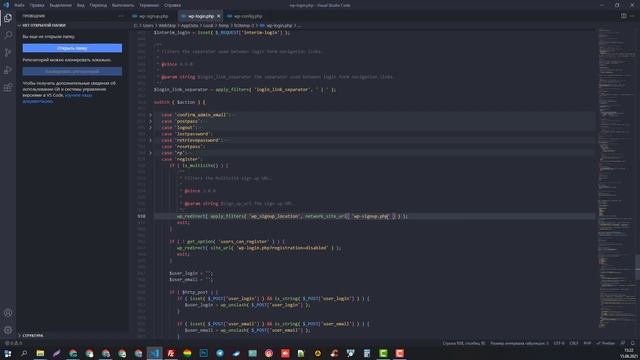This screenshot has height=360, width=640.
Task: Open the Правка menu
Action: coord(37,5)
